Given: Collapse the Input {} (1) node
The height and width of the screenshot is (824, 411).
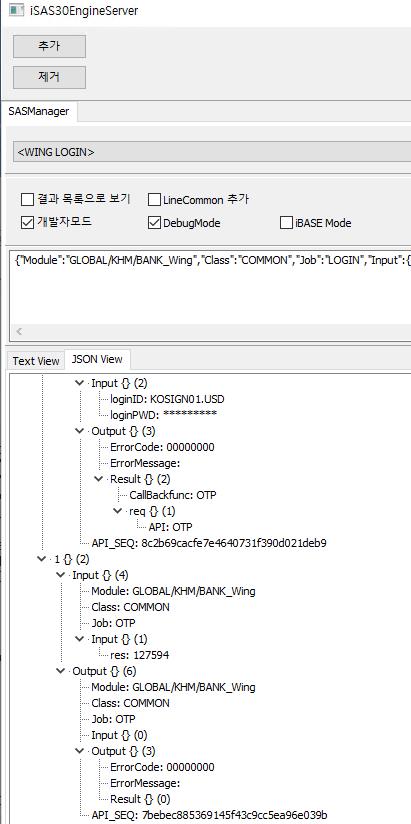Looking at the screenshot, I should pyautogui.click(x=79, y=639).
